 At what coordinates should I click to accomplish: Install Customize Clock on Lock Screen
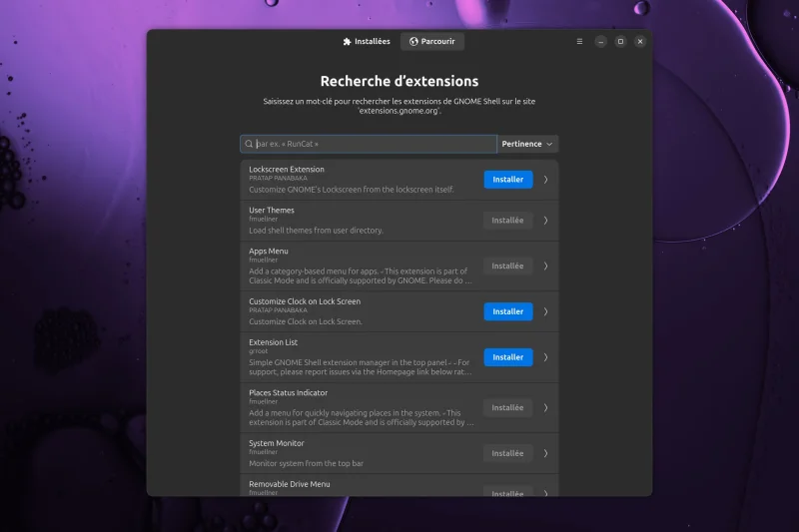[x=508, y=311]
